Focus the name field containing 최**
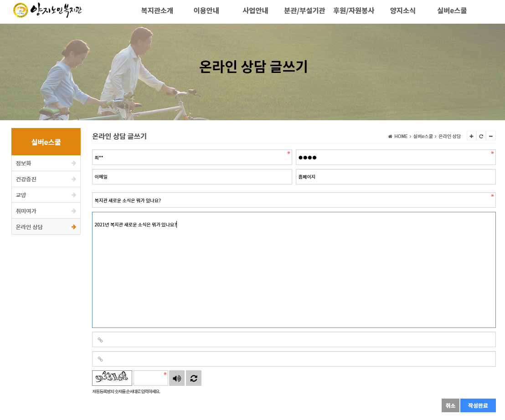Viewport: 505px width, 420px height. 192,157
